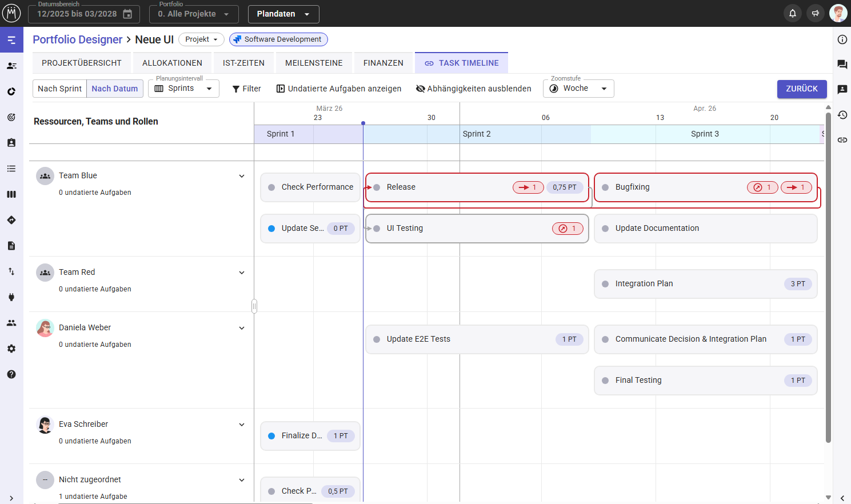Collapse the Team Blue row
This screenshot has width=851, height=504.
(242, 176)
